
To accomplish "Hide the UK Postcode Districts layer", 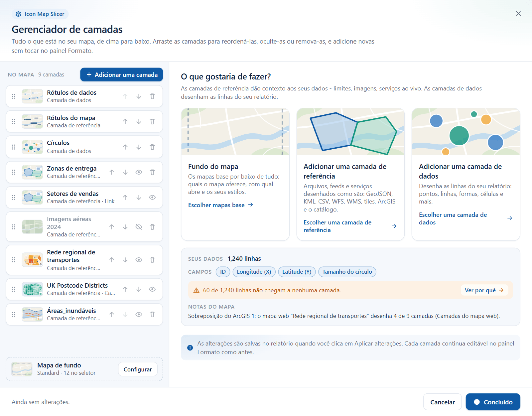I will (152, 289).
